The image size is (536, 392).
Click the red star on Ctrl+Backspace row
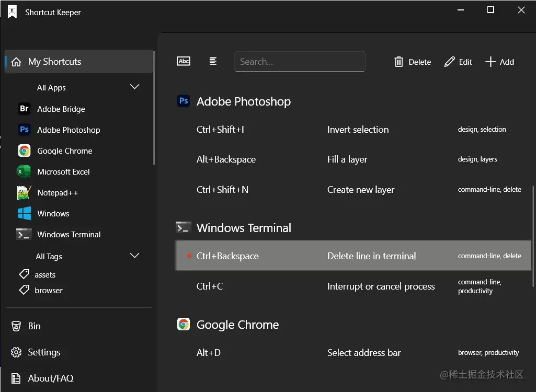click(188, 256)
